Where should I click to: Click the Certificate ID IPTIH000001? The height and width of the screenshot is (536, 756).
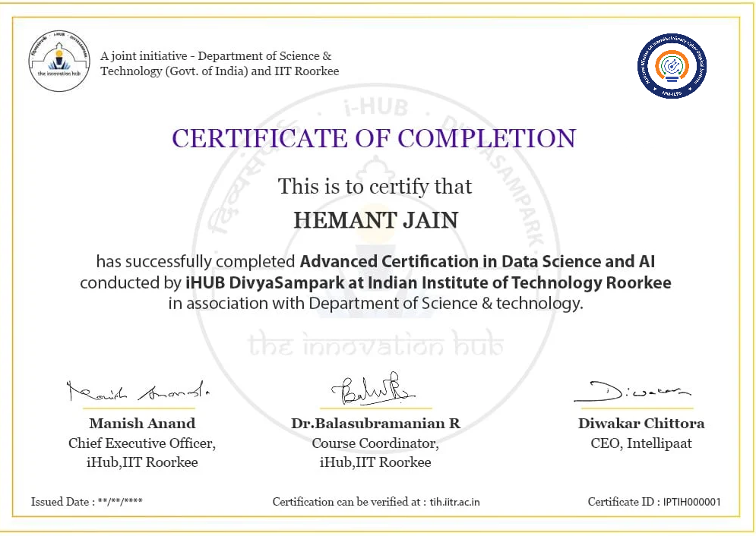coord(691,502)
